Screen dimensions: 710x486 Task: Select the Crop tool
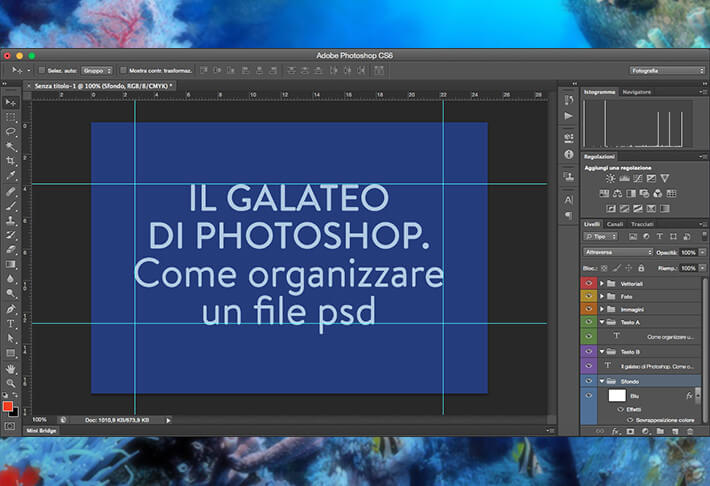pos(11,161)
